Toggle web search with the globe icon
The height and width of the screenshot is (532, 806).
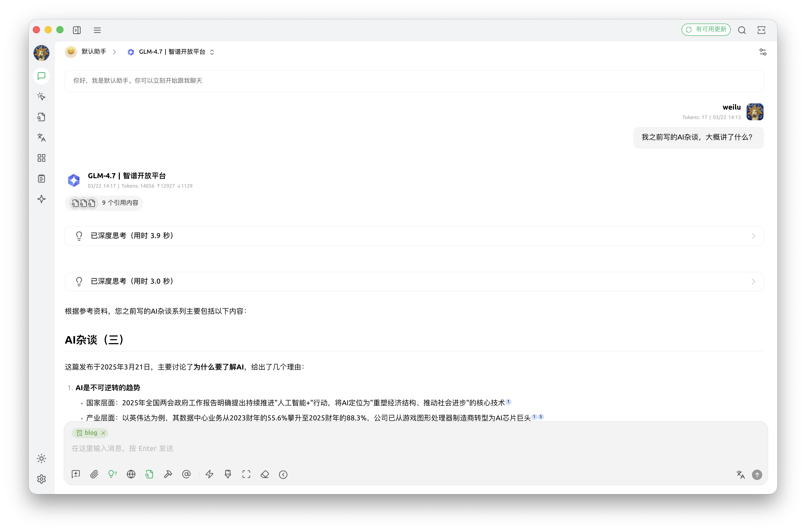(x=131, y=474)
